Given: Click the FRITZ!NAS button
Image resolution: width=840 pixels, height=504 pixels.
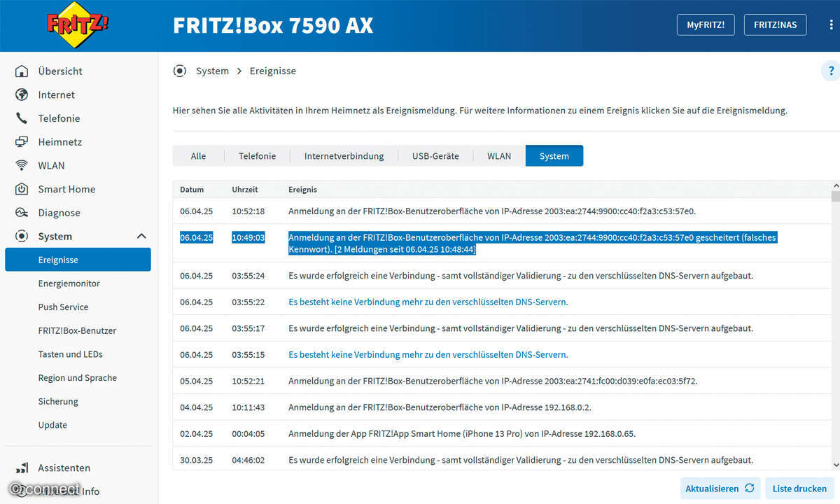Looking at the screenshot, I should [775, 24].
